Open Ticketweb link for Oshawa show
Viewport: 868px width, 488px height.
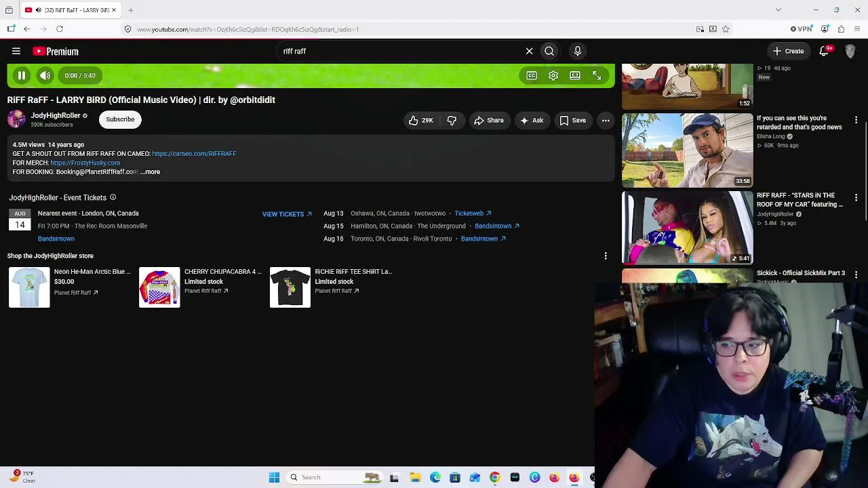click(x=473, y=213)
